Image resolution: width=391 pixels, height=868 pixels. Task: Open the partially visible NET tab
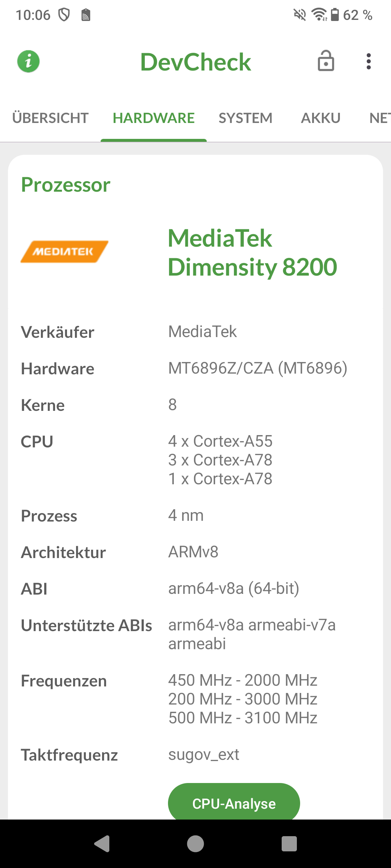pos(380,118)
